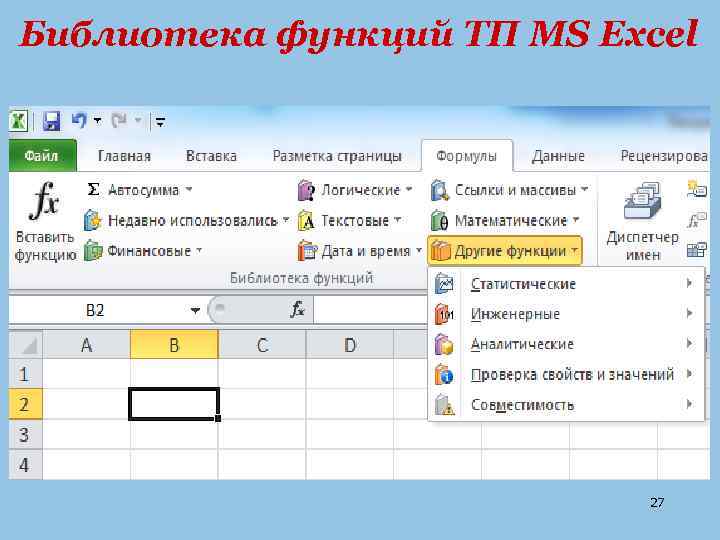
Task: Undo the last action via quick access toolbar
Action: (79, 121)
